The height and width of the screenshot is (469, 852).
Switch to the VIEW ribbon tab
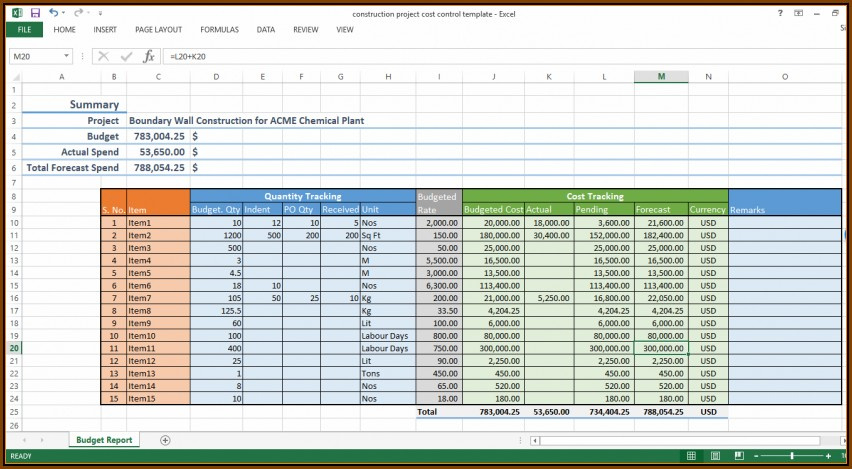tap(344, 30)
